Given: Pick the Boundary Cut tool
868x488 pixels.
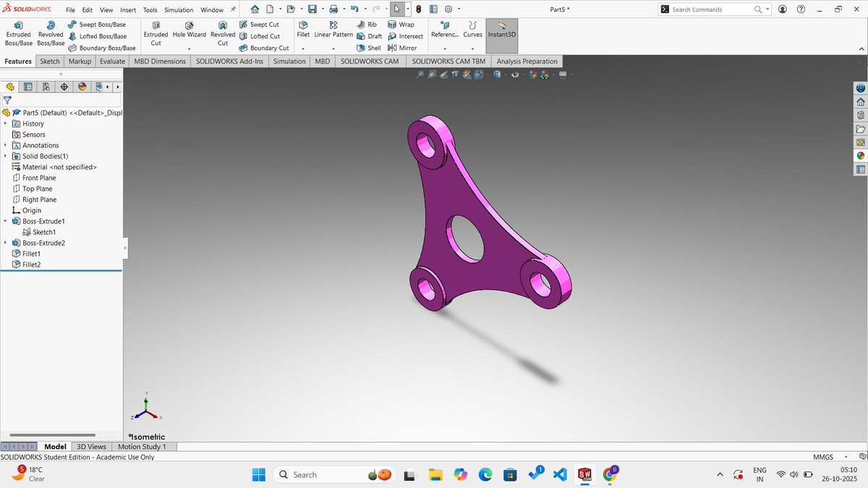Looking at the screenshot, I should point(263,48).
